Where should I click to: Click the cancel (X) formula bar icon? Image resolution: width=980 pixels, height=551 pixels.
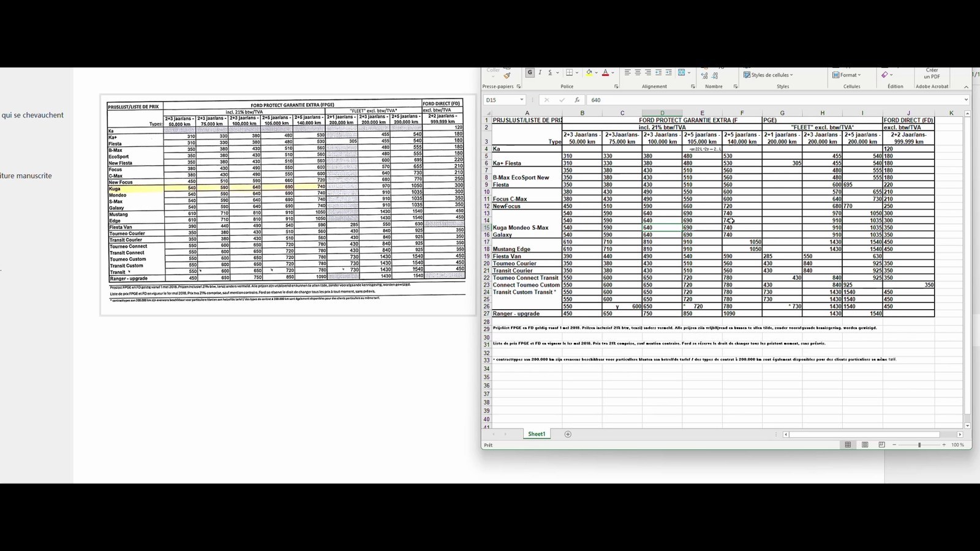tap(546, 100)
